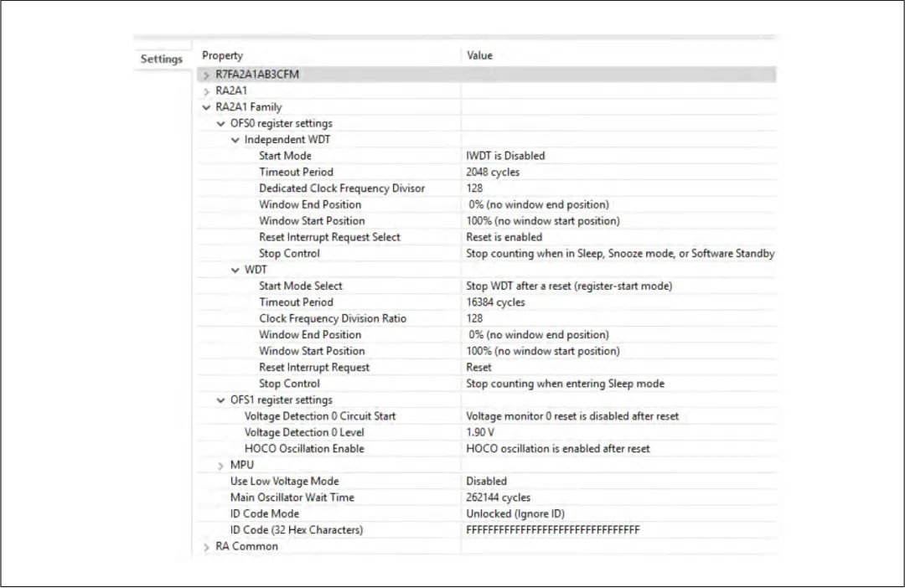Select the IWDT is Disabled value
This screenshot has height=588, width=905.
tap(505, 156)
